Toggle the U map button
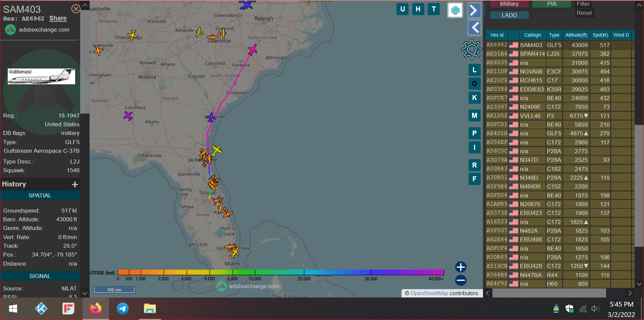The width and height of the screenshot is (644, 320). (402, 9)
